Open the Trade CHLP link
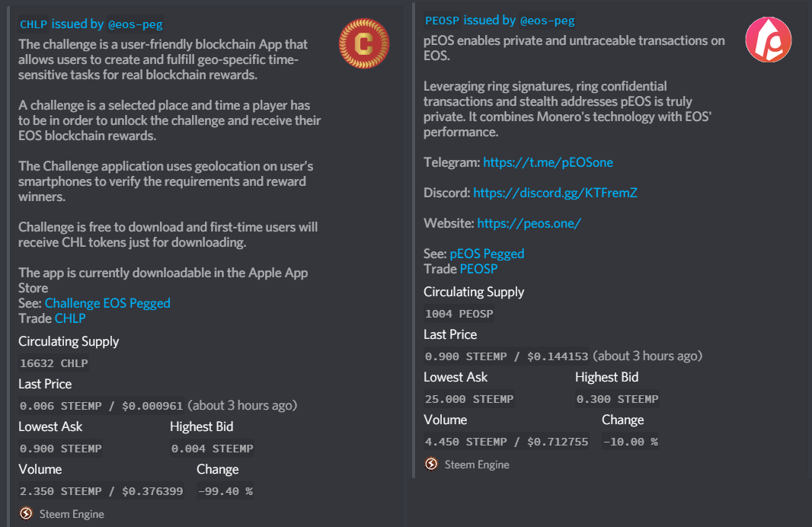The width and height of the screenshot is (812, 527). (x=70, y=318)
